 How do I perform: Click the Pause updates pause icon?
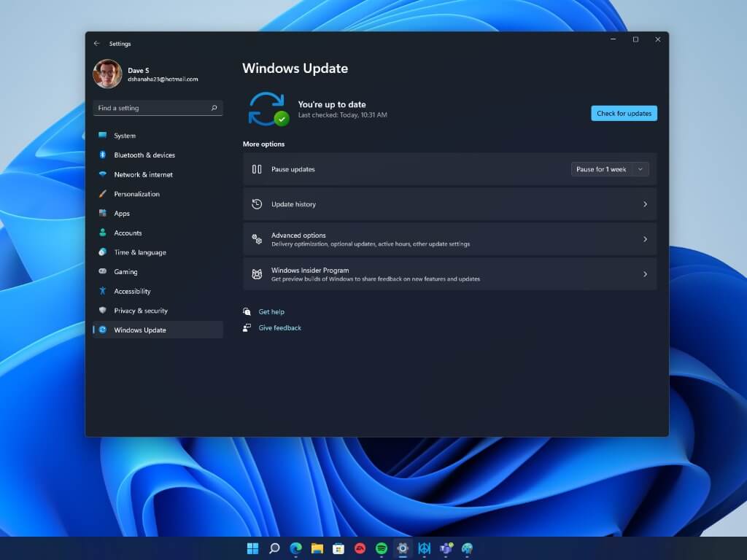click(x=257, y=169)
